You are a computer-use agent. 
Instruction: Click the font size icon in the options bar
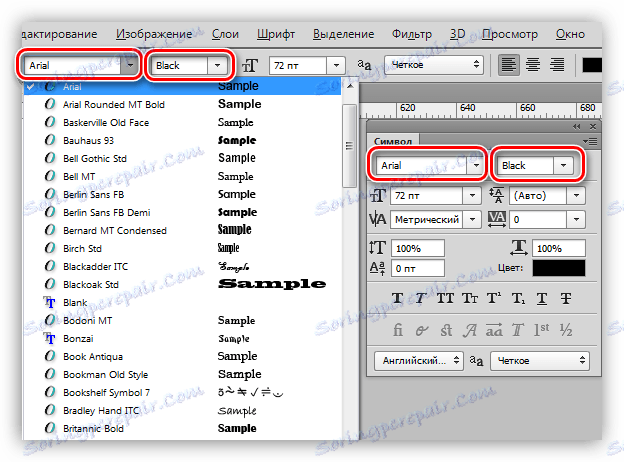coord(250,65)
